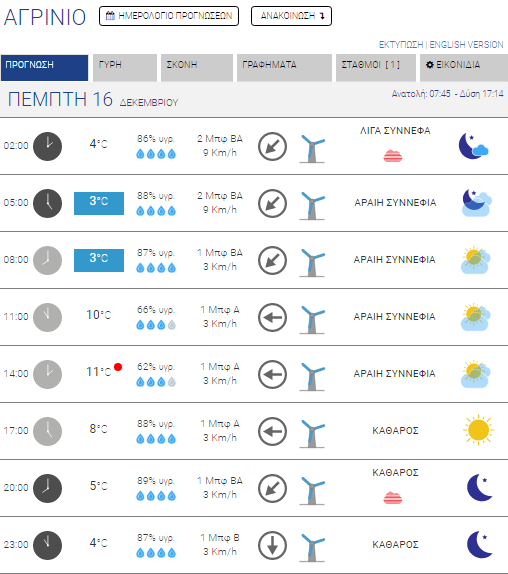Viewport: 508px width, 574px height.
Task: Click the 02:00 moon-and-cloud weather icon
Action: pos(474,146)
